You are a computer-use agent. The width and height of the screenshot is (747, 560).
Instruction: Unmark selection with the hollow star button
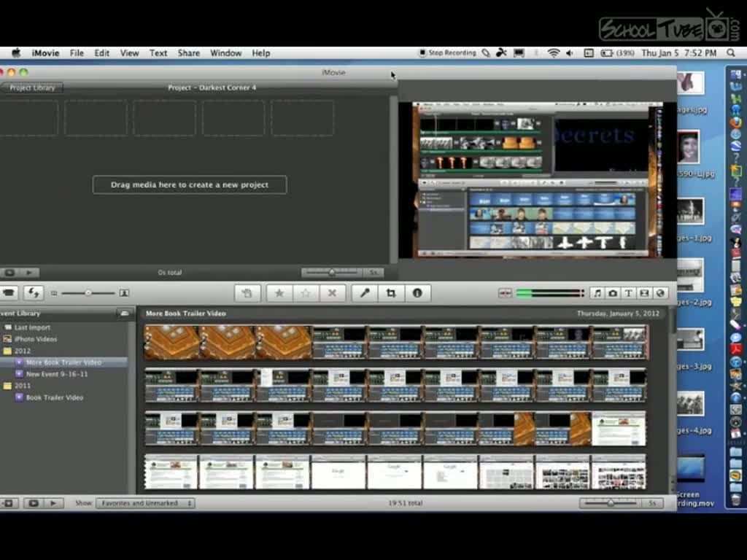pos(306,293)
